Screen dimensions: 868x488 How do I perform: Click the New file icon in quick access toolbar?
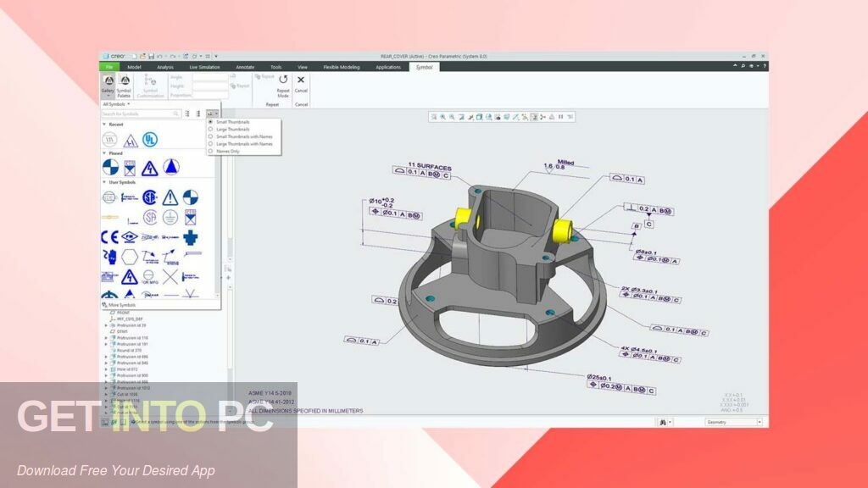[134, 57]
